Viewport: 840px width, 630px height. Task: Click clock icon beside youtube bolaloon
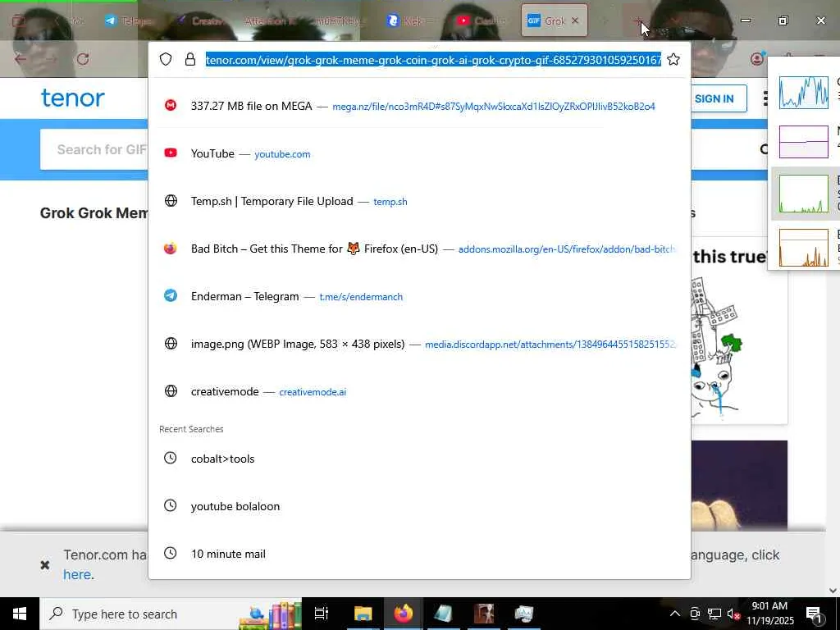tap(170, 505)
